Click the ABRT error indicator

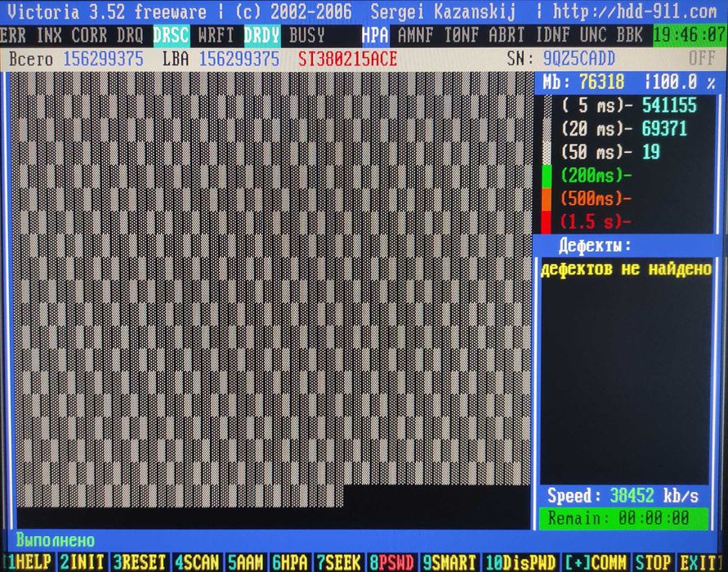click(x=507, y=35)
